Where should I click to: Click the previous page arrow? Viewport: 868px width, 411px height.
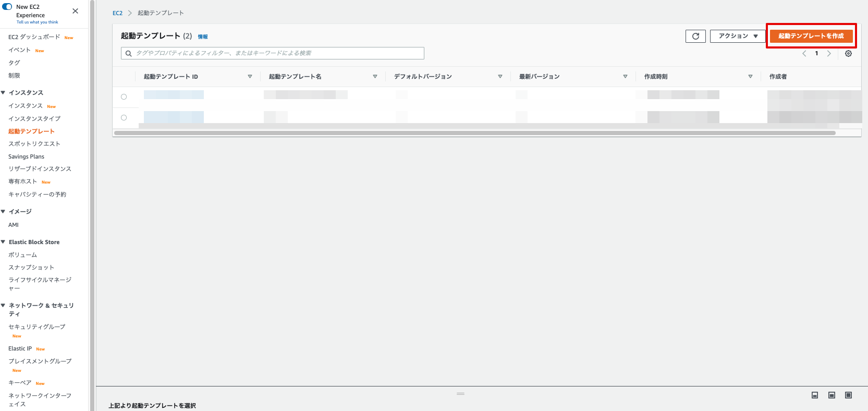pos(804,54)
